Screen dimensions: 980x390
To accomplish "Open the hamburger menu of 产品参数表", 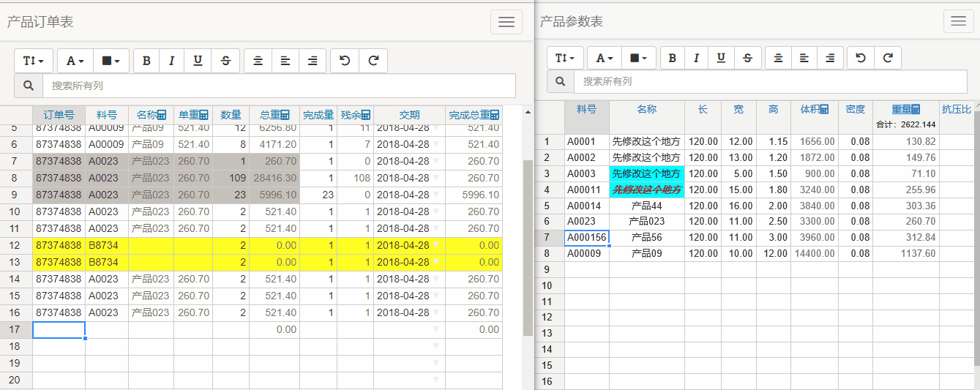I will click(959, 22).
